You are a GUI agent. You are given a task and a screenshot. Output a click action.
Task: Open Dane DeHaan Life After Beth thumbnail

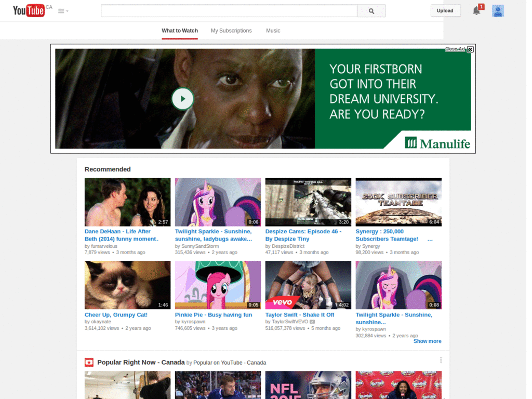pos(128,202)
